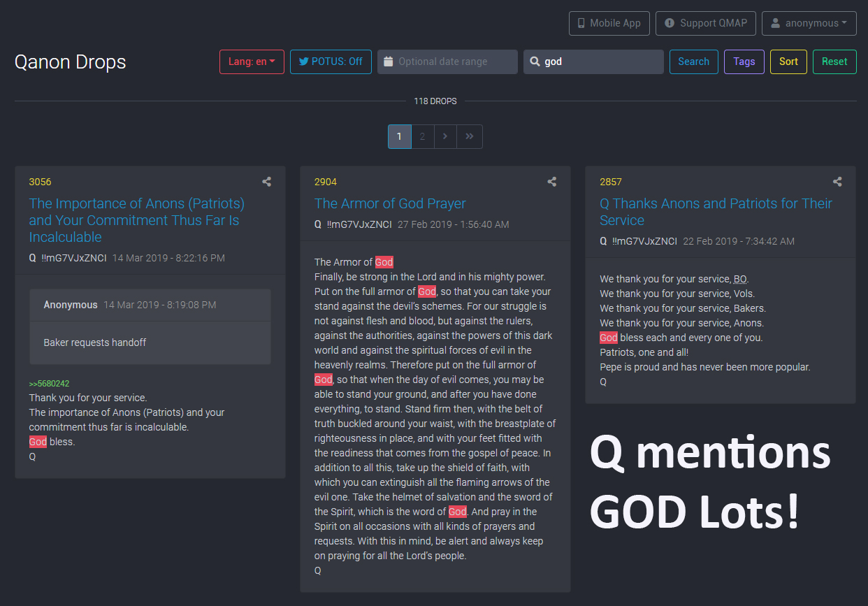The height and width of the screenshot is (606, 868).
Task: Click 'Patriots, one and all!' line
Action: tap(644, 352)
